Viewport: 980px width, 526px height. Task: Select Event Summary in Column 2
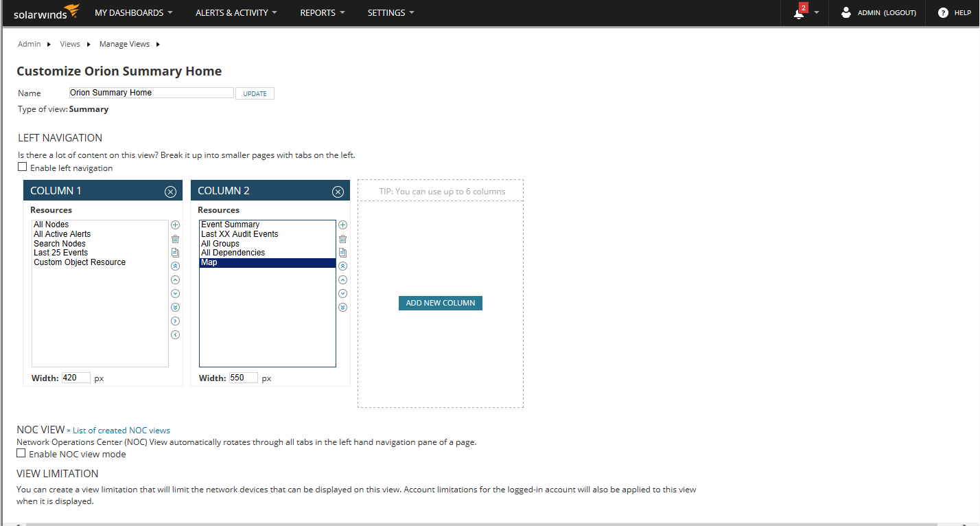click(268, 225)
